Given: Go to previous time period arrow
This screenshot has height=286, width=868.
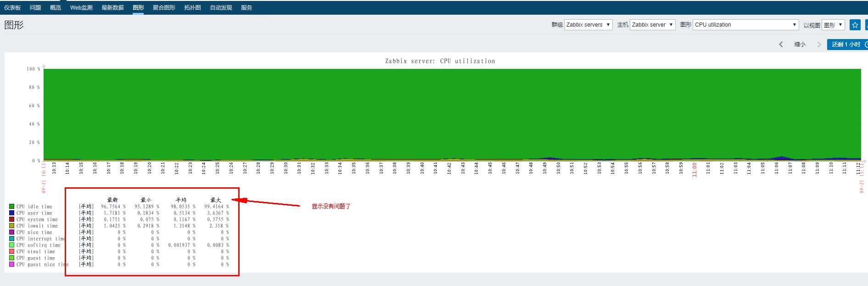Looking at the screenshot, I should tap(781, 45).
